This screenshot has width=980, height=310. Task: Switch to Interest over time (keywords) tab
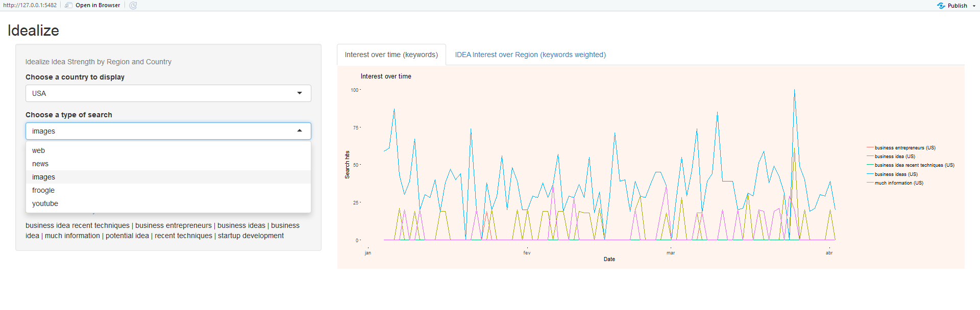click(391, 55)
